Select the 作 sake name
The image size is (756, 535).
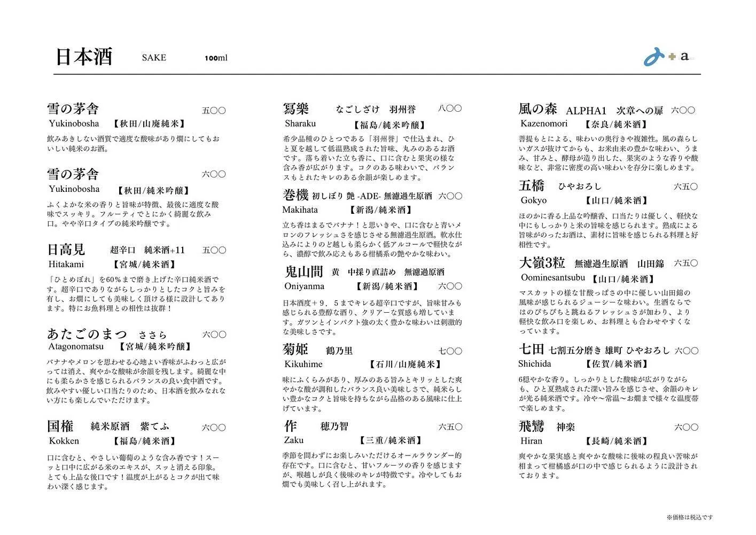[290, 426]
